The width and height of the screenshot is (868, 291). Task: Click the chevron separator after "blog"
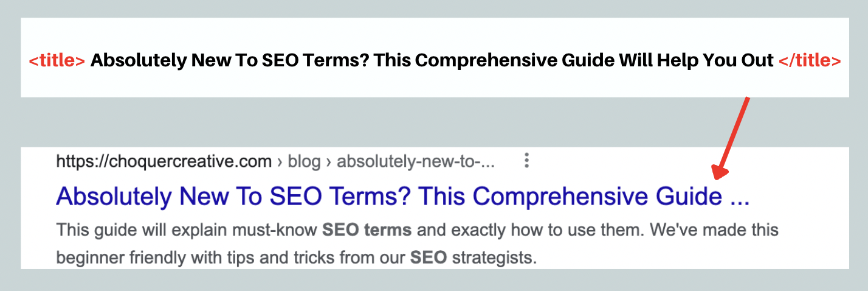pos(329,162)
